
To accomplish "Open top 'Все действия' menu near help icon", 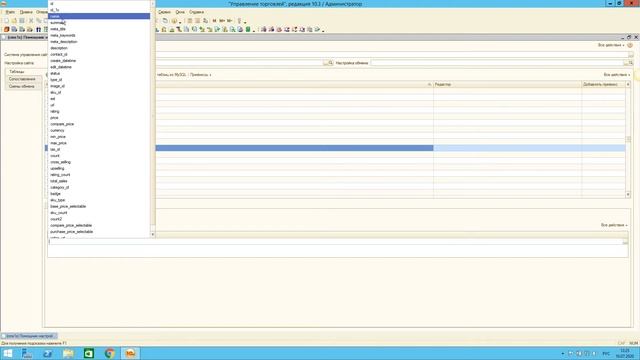I will click(611, 45).
